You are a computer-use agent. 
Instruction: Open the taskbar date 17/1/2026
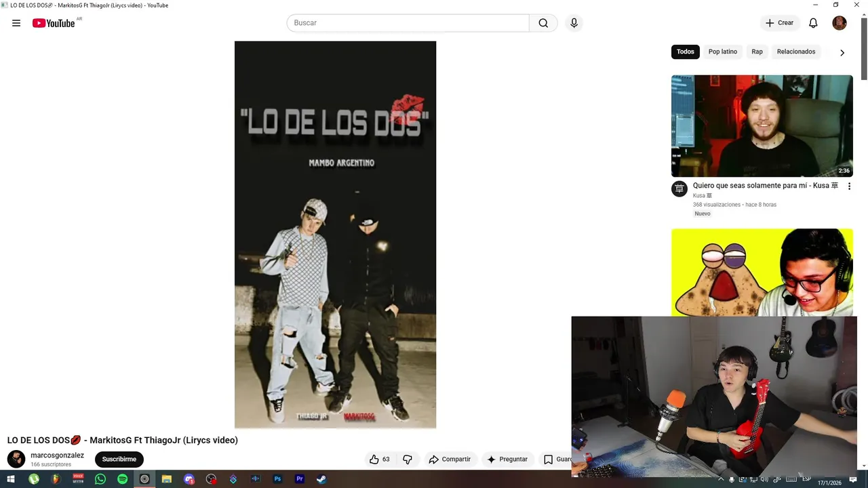(x=829, y=483)
